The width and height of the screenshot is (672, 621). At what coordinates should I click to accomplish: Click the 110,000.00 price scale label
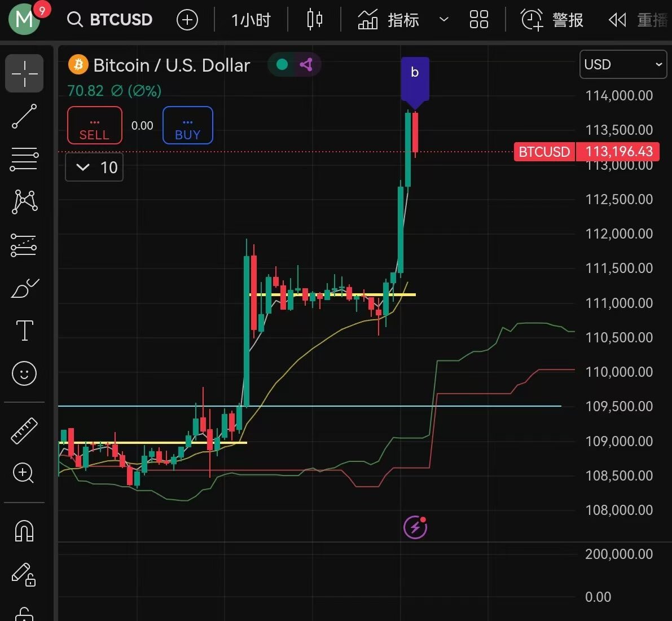point(620,372)
